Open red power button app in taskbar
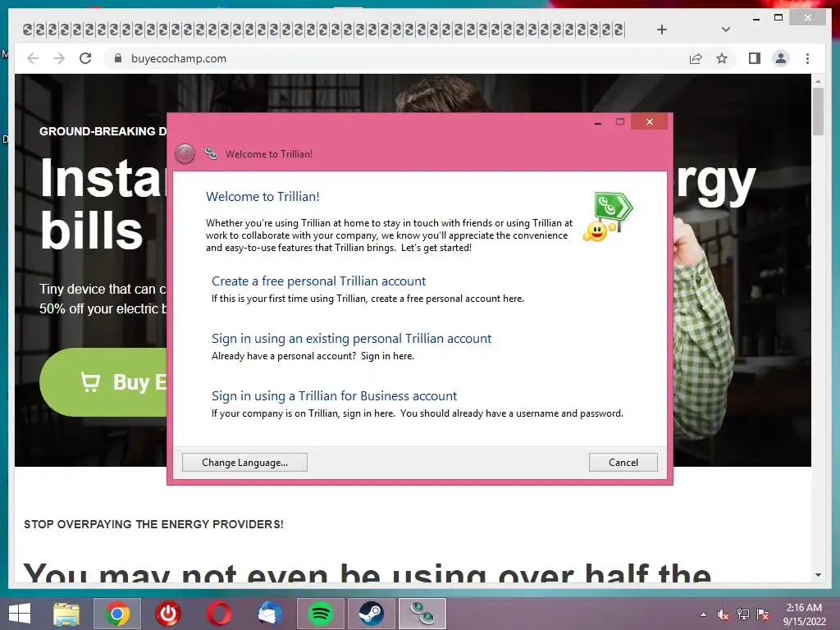 click(x=168, y=614)
